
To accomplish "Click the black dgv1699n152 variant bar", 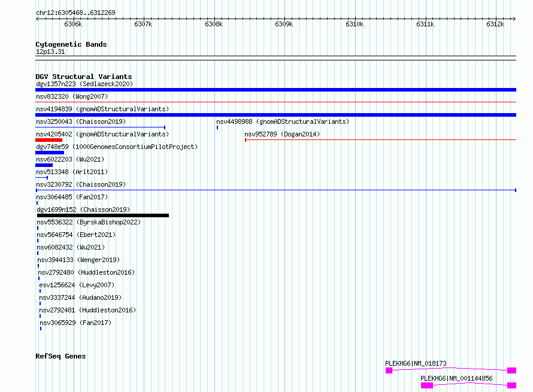I will (x=103, y=215).
